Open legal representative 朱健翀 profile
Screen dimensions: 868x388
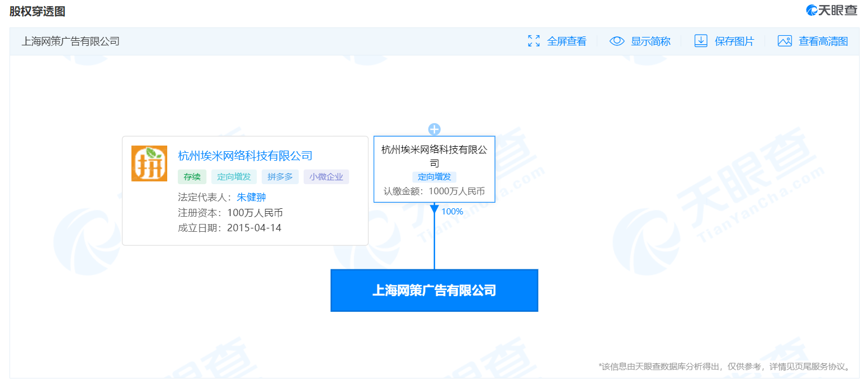(x=251, y=197)
